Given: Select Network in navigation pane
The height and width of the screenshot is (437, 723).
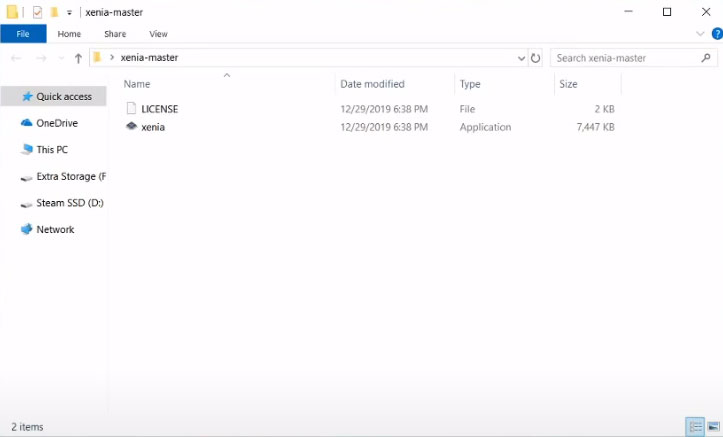Looking at the screenshot, I should [x=54, y=230].
